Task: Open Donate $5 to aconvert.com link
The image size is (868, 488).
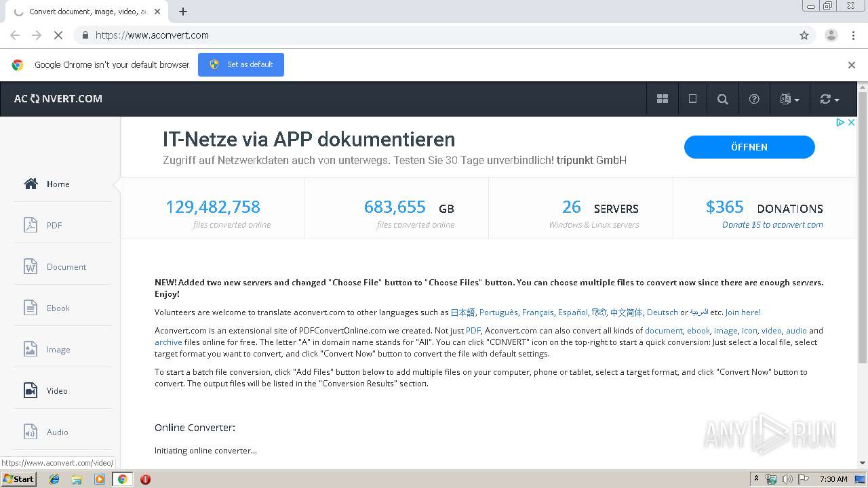Action: click(x=772, y=224)
